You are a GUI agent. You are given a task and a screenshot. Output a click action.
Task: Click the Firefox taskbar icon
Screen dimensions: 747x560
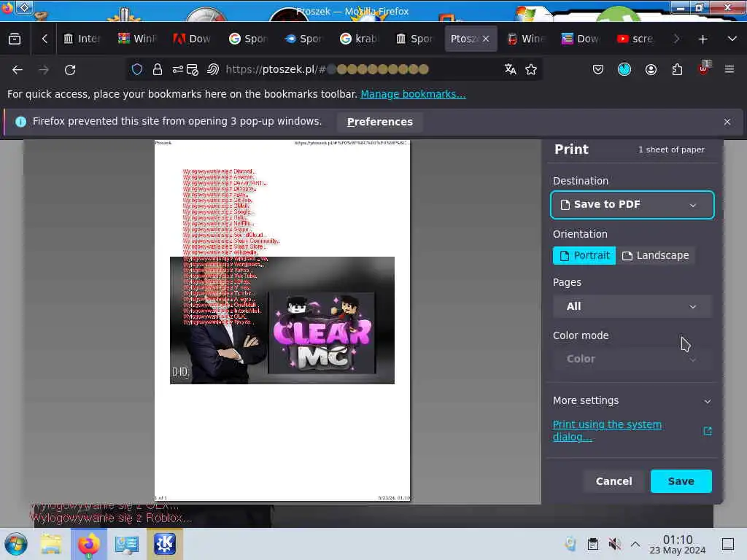88,544
